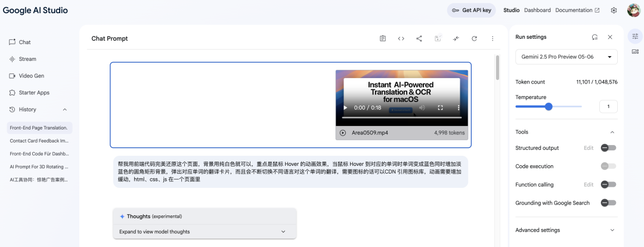644x247 pixels.
Task: Reset run settings to default icon
Action: (x=595, y=37)
